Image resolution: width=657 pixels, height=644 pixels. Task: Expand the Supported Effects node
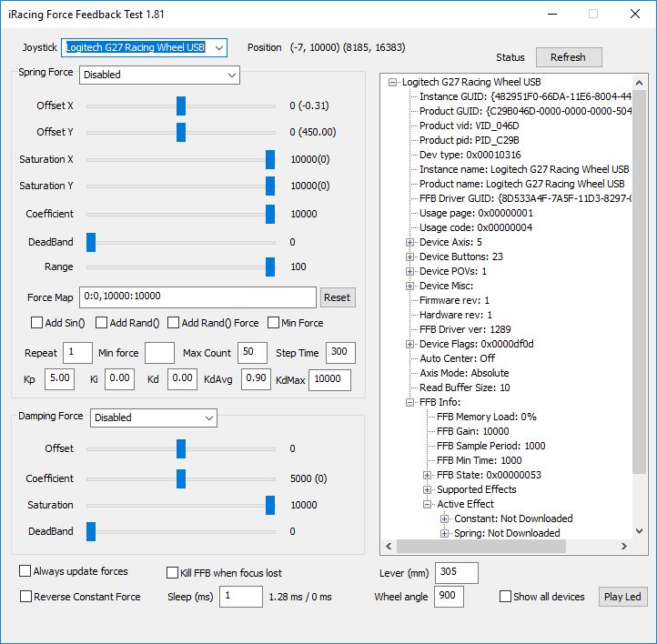coord(427,490)
